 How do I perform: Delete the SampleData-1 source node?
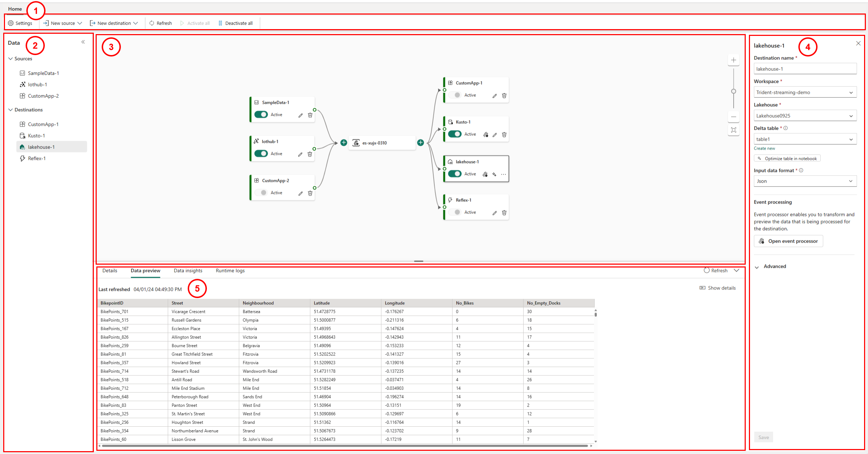pyautogui.click(x=310, y=115)
